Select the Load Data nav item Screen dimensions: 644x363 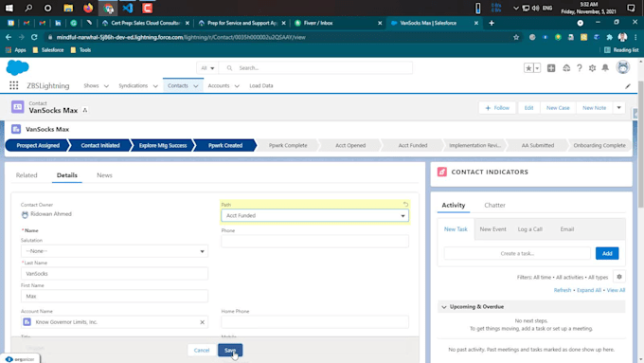pos(260,85)
